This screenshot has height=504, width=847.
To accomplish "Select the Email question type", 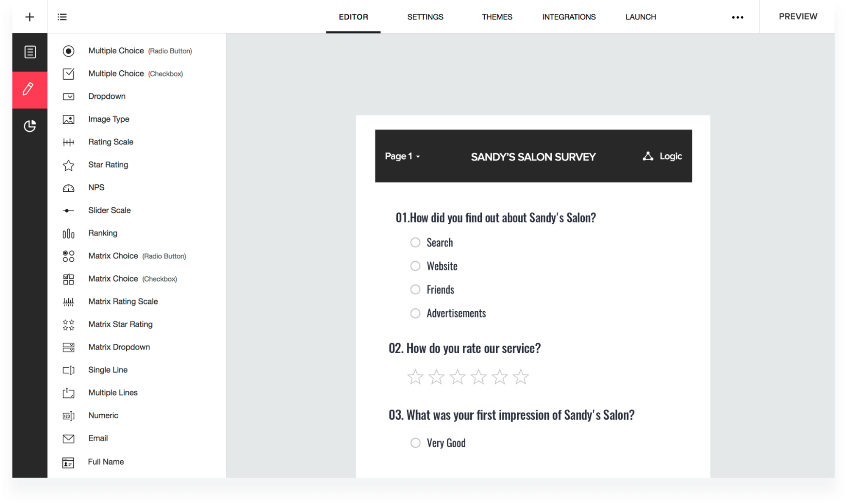I will tap(97, 438).
